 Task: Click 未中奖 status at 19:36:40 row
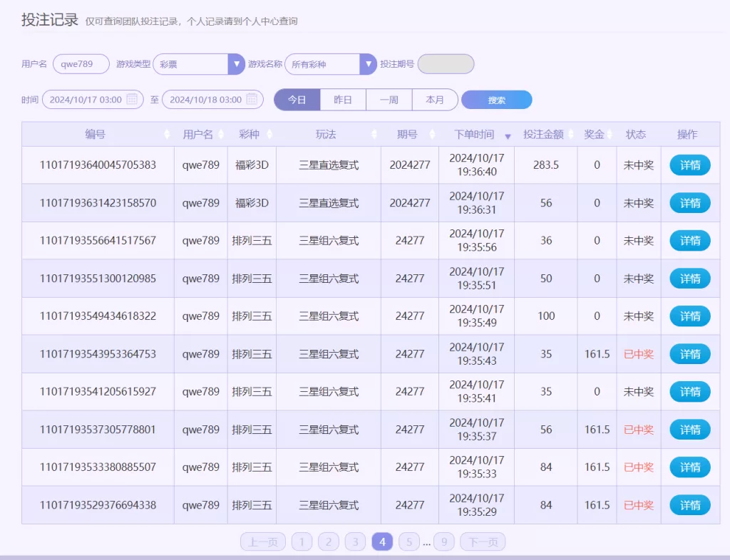click(x=639, y=165)
